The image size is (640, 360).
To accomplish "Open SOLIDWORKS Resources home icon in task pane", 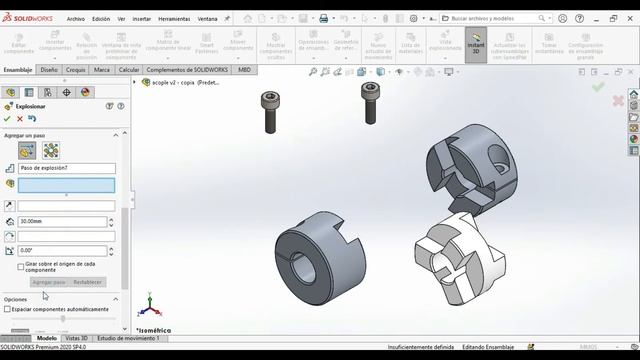I will coord(633,94).
